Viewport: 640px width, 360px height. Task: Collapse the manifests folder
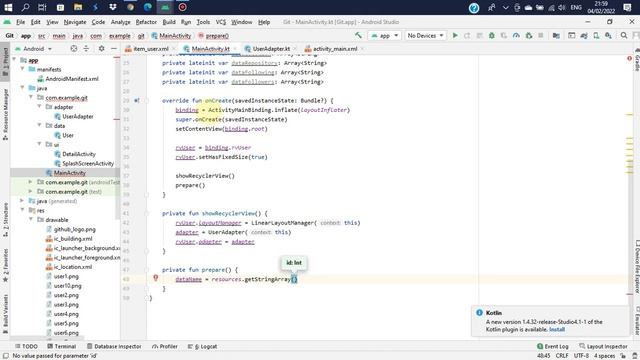tap(22, 69)
